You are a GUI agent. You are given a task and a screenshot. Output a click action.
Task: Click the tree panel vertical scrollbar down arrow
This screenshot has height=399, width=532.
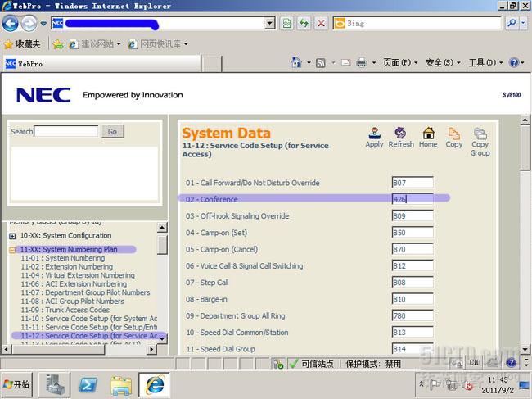[x=162, y=338]
